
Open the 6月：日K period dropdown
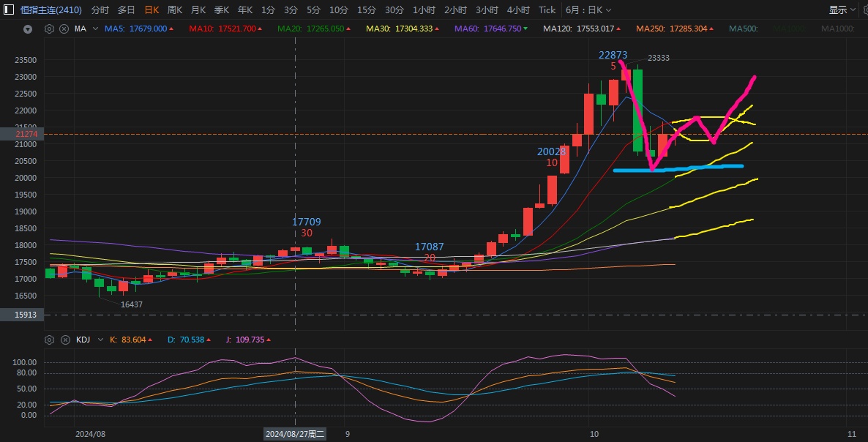pos(588,10)
